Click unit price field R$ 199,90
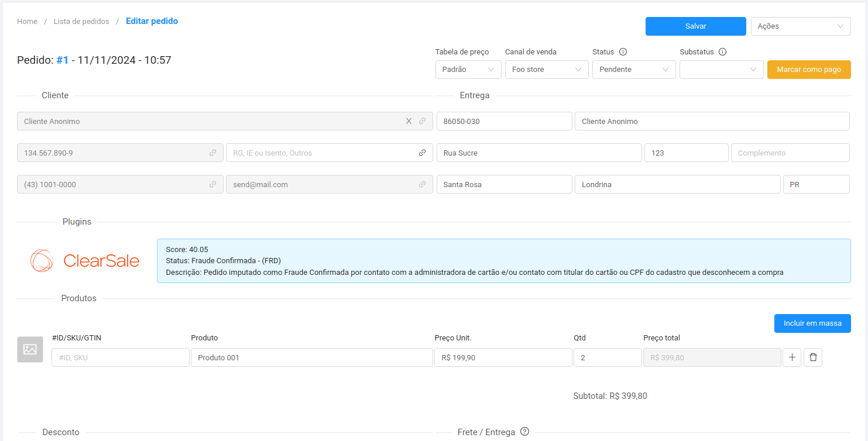The height and width of the screenshot is (441, 868). point(503,357)
